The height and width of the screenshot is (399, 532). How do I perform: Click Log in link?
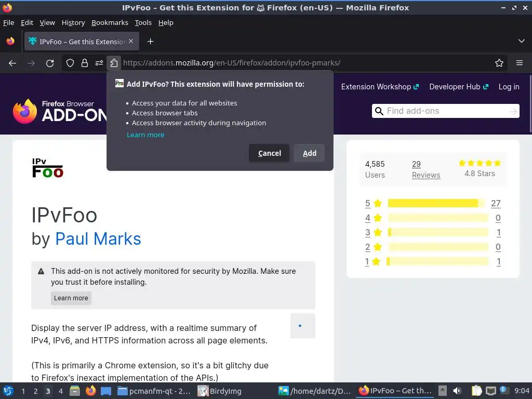[x=509, y=87]
